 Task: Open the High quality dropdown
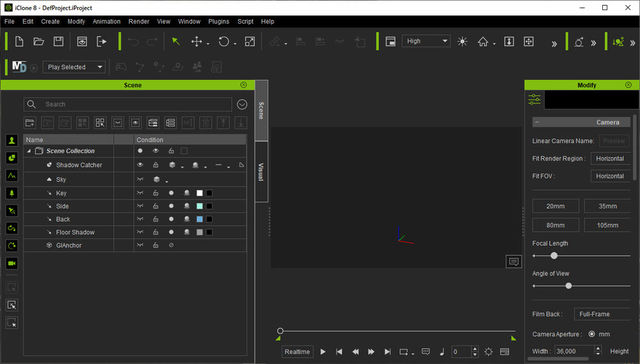click(x=426, y=41)
